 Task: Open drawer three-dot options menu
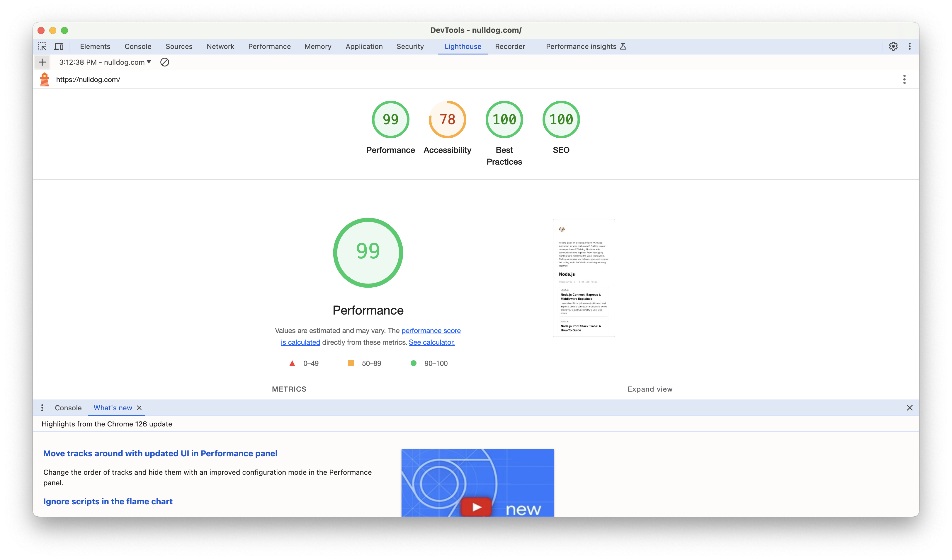(42, 408)
